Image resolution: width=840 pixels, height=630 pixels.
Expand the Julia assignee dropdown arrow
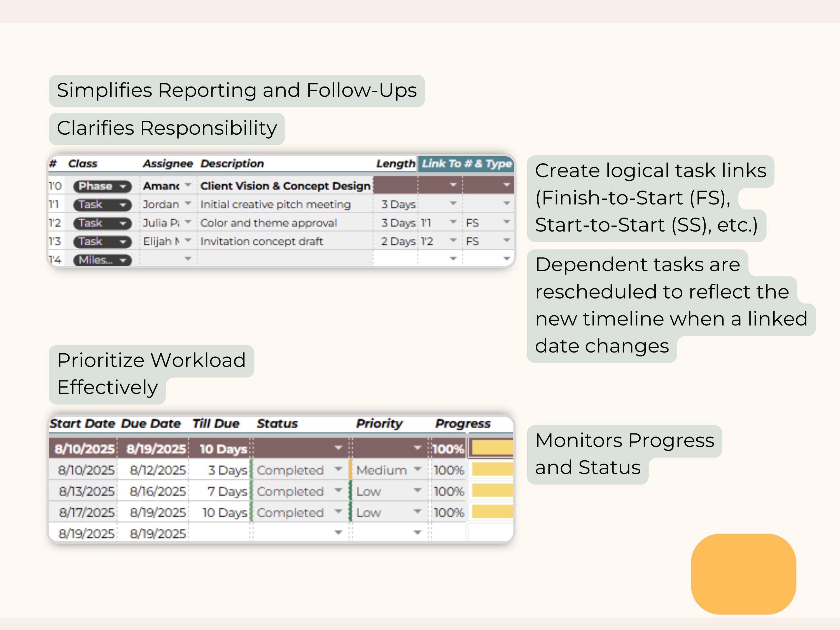tap(188, 222)
